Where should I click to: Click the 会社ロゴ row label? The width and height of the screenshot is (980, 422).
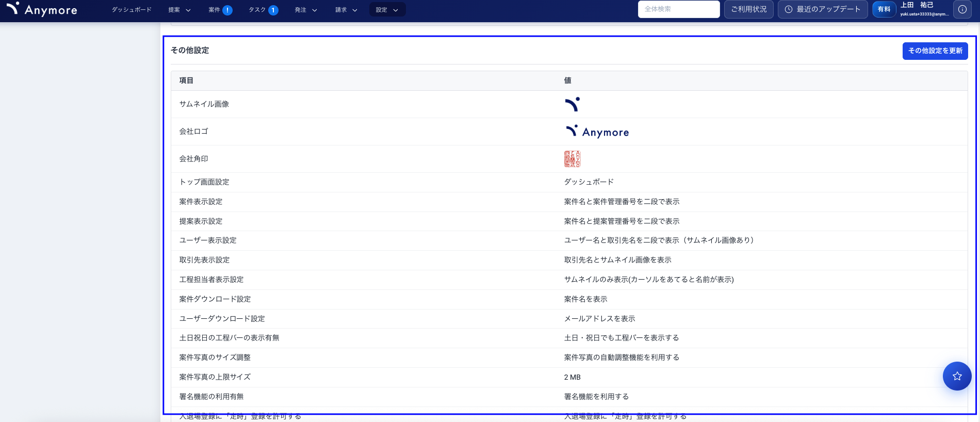click(193, 132)
